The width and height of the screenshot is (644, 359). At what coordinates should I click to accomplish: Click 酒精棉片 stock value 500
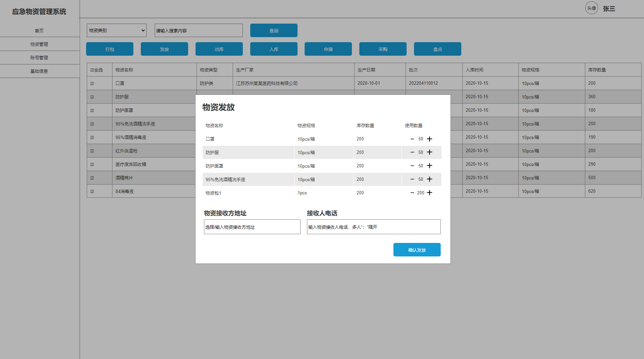[x=592, y=177]
